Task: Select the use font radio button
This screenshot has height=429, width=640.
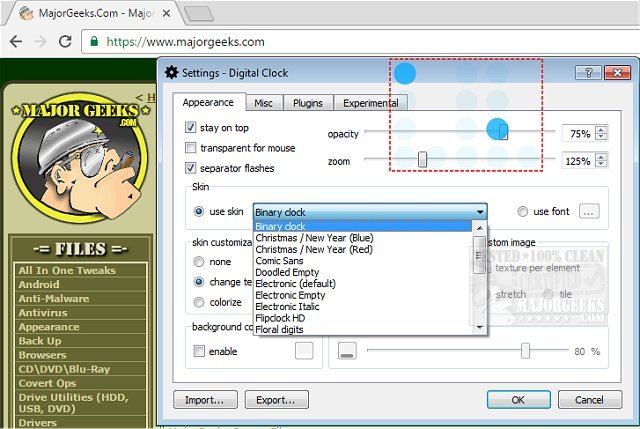Action: [x=523, y=211]
